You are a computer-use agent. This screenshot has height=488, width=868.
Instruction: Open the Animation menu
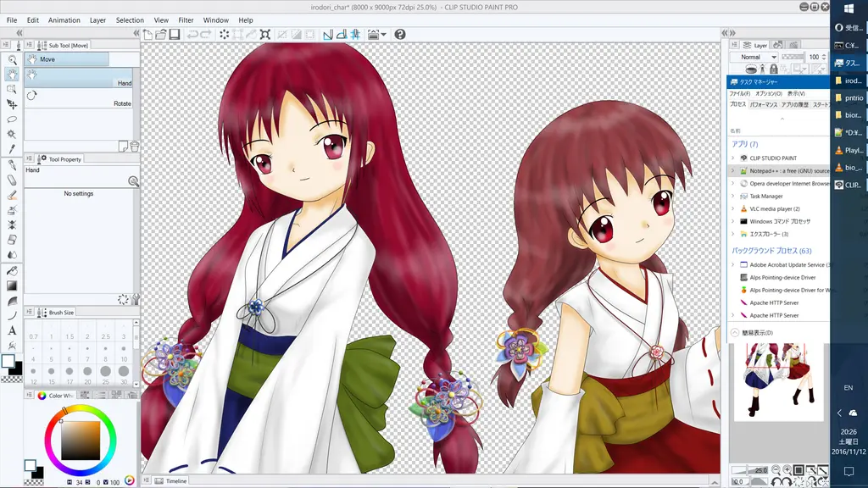pyautogui.click(x=64, y=20)
